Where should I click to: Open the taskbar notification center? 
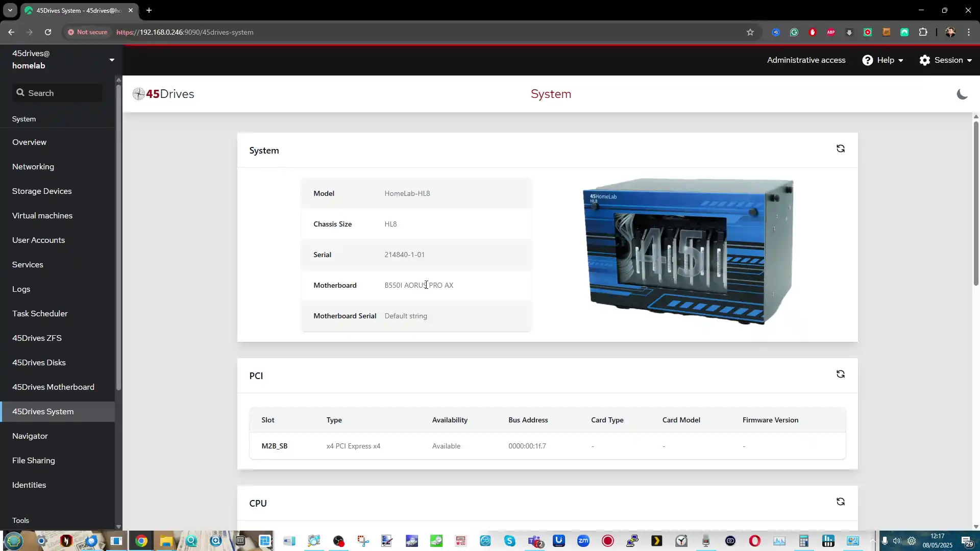[x=967, y=541]
